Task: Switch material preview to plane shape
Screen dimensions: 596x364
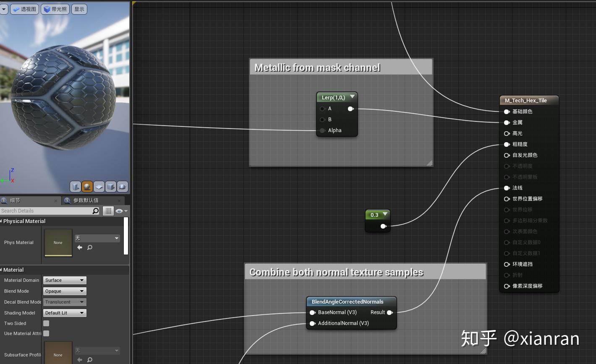Action: point(99,187)
